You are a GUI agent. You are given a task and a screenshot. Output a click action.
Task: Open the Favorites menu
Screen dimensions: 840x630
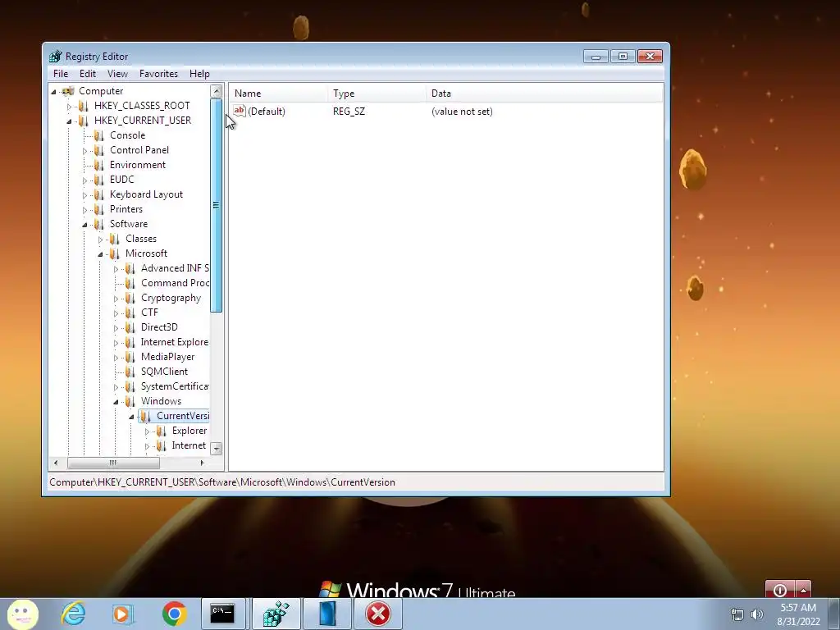pos(158,74)
